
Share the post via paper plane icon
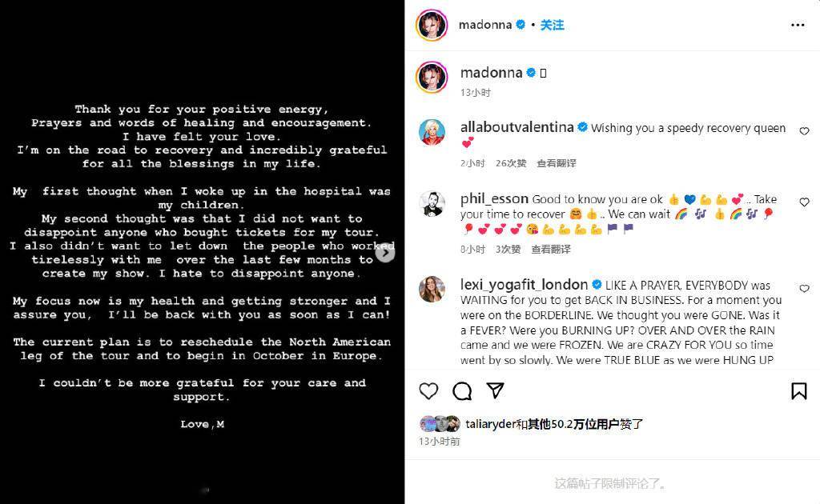(495, 390)
